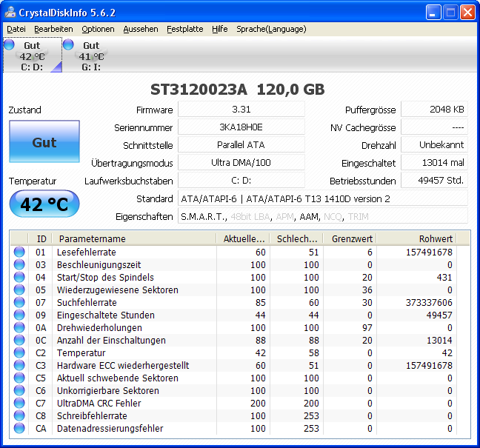Viewport: 480px width, 448px height.
Task: Click status orb for Schreibfehlerrate row
Action: (19, 415)
